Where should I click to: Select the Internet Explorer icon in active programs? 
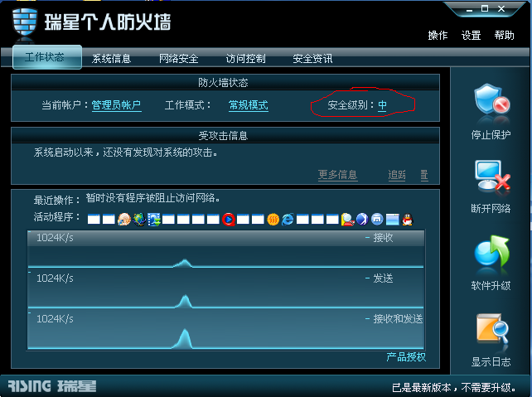pos(288,220)
